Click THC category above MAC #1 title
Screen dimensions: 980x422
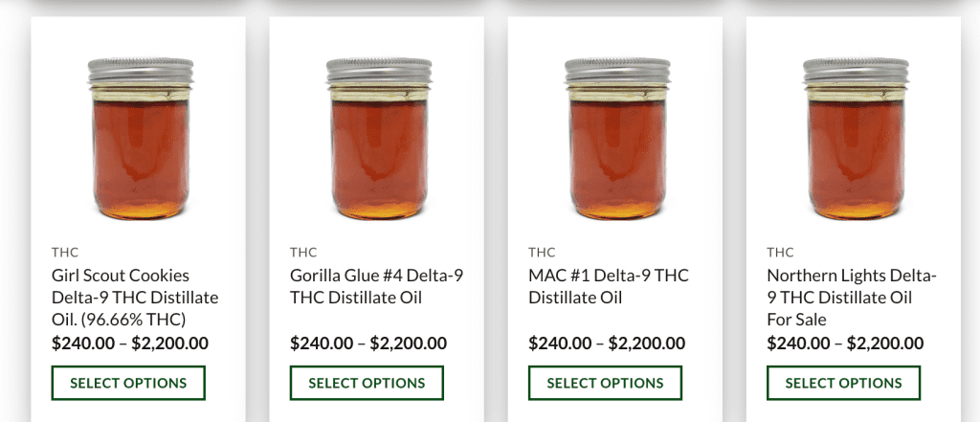[x=542, y=253]
